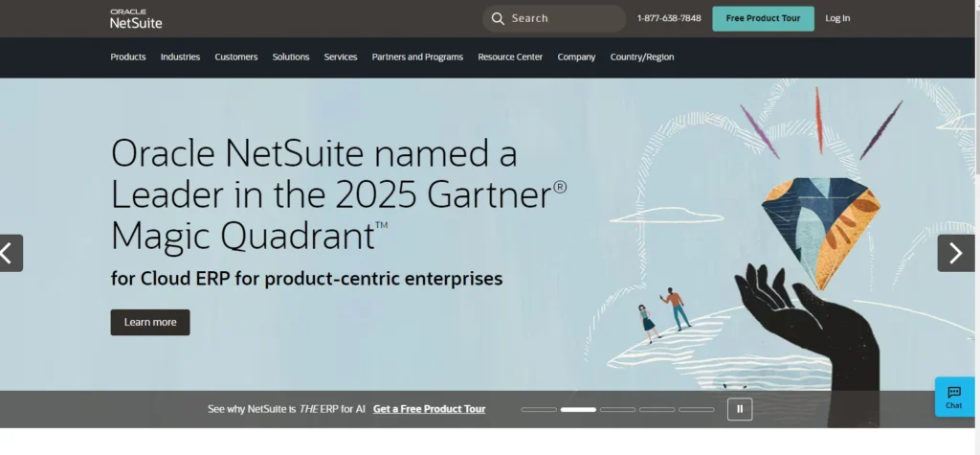Viewport: 980px width, 455px height.
Task: Select the fifth carousel slide indicator
Action: pos(697,410)
